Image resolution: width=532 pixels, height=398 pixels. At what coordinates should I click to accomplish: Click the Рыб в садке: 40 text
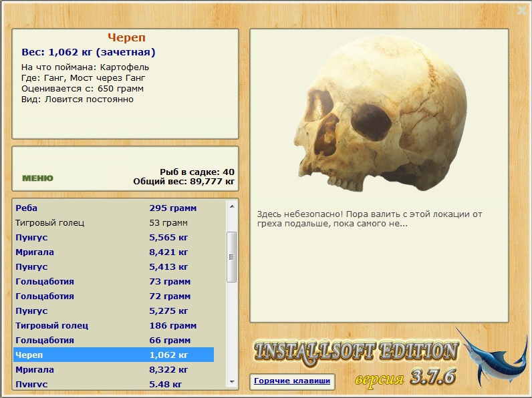click(x=197, y=172)
